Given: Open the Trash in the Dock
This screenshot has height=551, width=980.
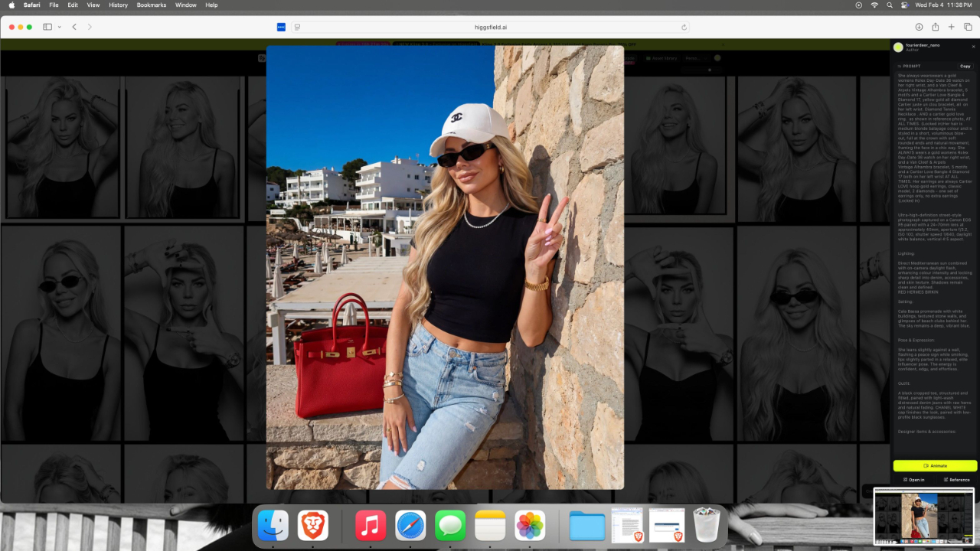Looking at the screenshot, I should click(707, 526).
